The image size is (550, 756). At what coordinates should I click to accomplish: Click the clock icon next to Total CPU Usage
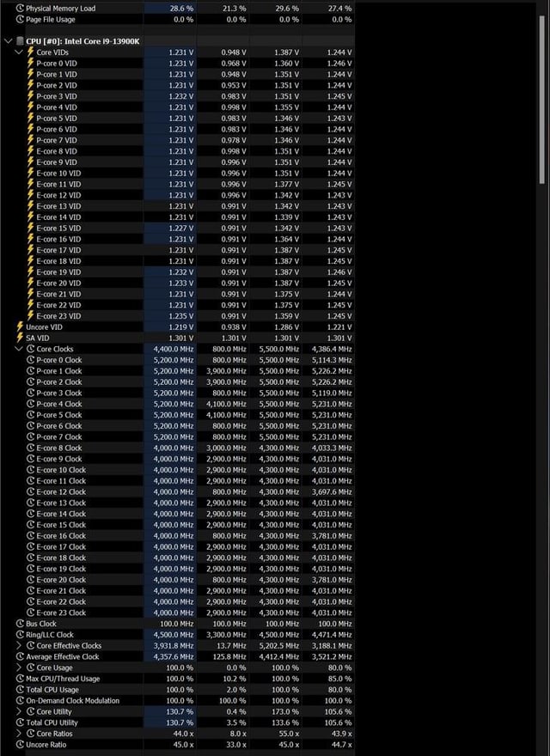20,690
